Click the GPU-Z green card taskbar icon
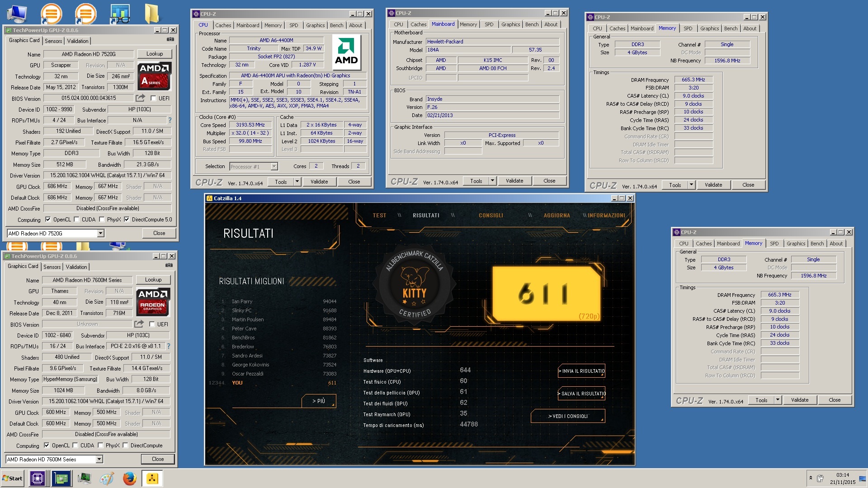The width and height of the screenshot is (868, 488). click(61, 478)
